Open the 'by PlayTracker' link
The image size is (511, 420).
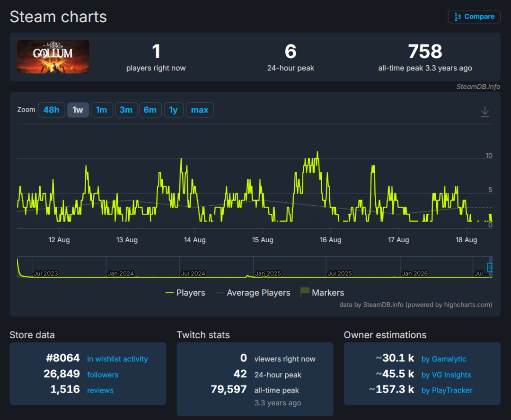447,390
